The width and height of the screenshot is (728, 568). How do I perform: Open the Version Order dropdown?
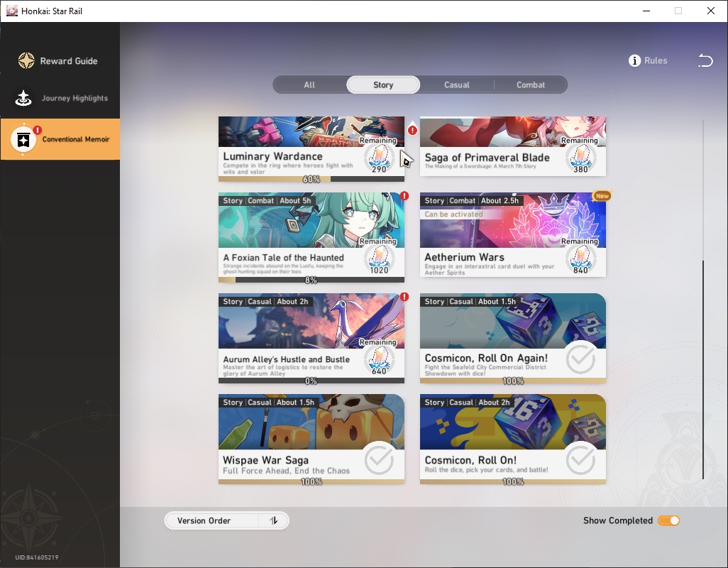[x=212, y=520]
